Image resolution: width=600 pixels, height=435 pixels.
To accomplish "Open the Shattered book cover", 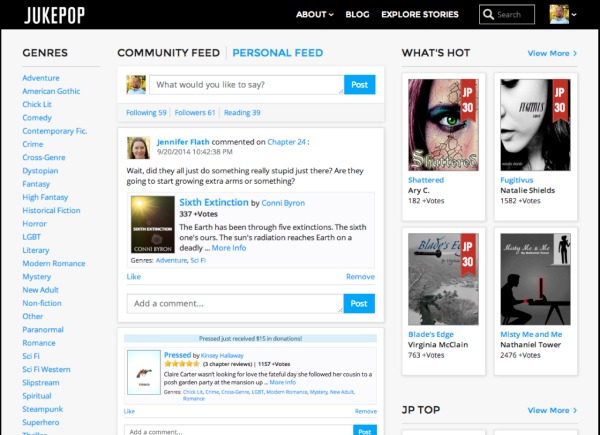I will coord(443,125).
